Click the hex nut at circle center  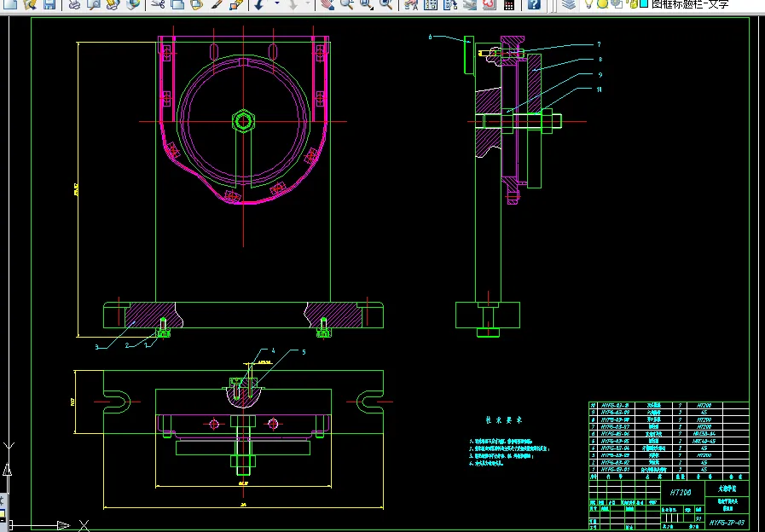[243, 121]
